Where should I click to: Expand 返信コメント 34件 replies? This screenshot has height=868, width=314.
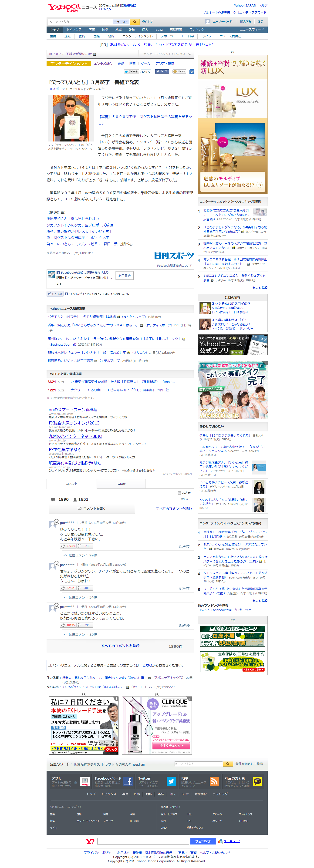tap(80, 597)
